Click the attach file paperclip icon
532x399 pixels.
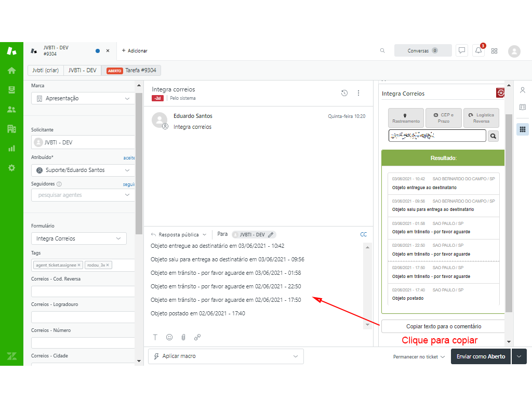(x=183, y=337)
